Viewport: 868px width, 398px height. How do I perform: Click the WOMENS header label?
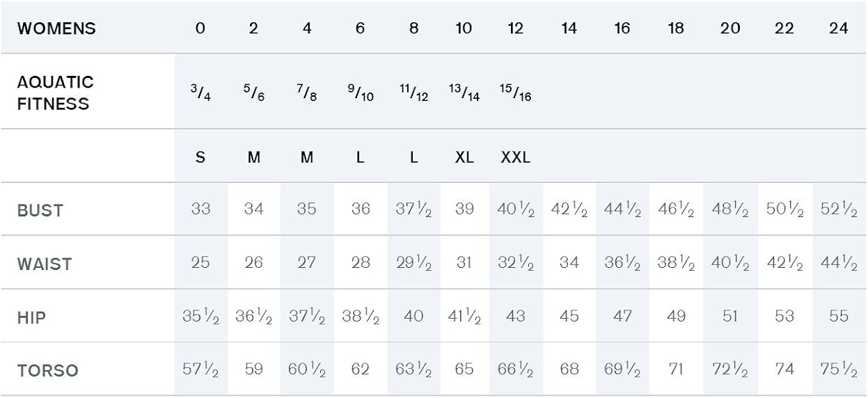[x=56, y=29]
